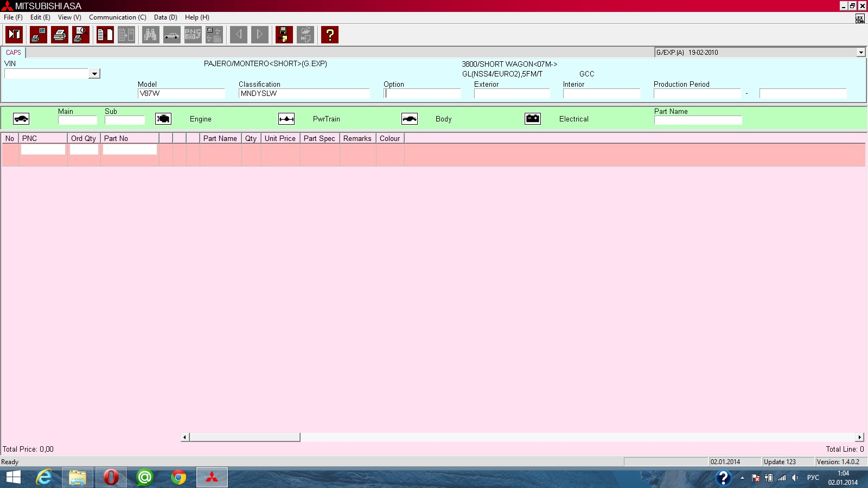Click the Remarks column header
The height and width of the screenshot is (488, 868).
coord(358,138)
